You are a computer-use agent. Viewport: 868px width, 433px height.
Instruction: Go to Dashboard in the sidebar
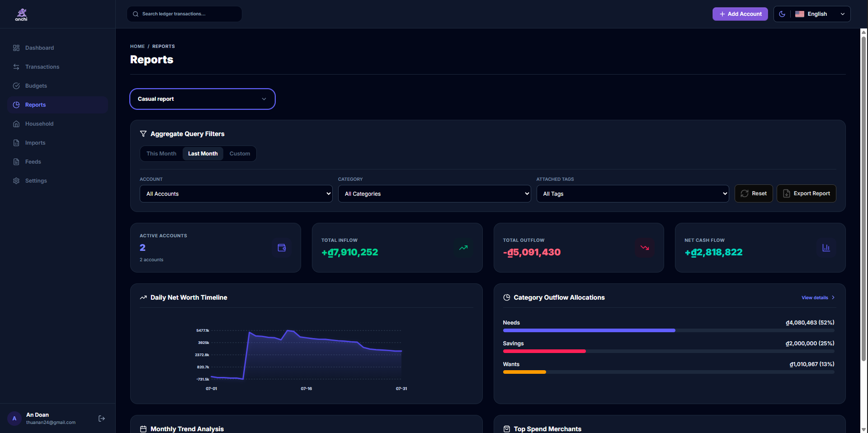coord(58,48)
